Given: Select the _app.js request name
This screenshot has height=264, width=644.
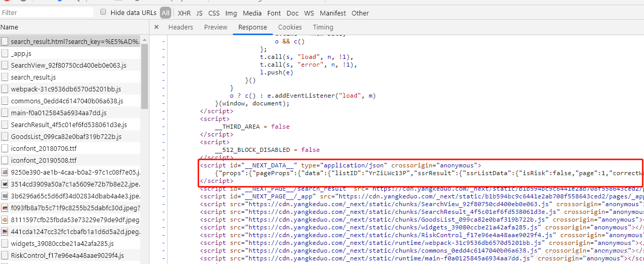Looking at the screenshot, I should pos(21,53).
